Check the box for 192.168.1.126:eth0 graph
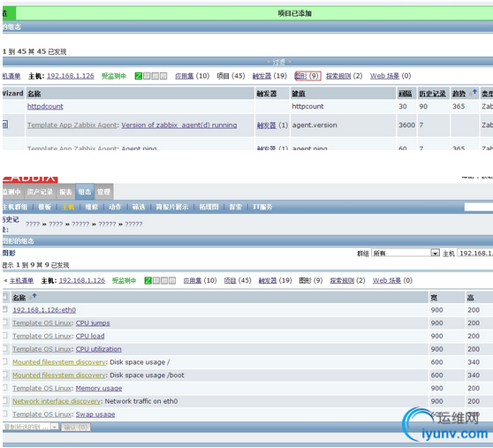The width and height of the screenshot is (493, 448). click(x=5, y=309)
